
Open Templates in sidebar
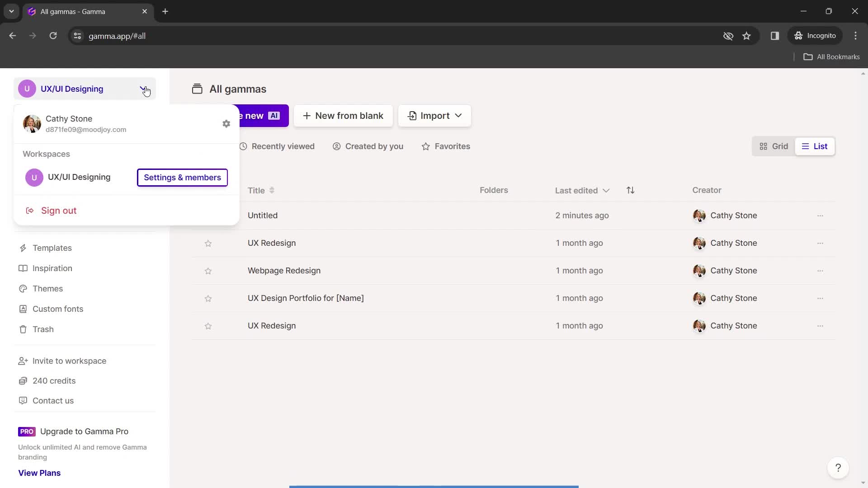(52, 248)
